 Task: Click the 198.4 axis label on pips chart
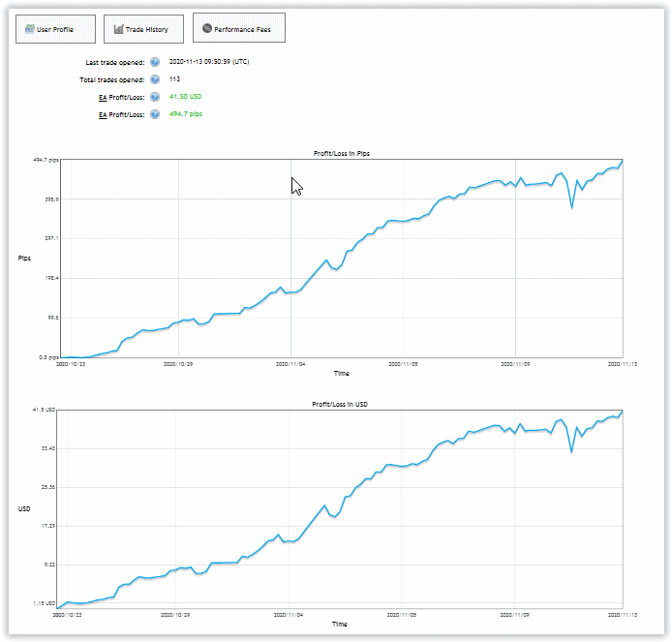pyautogui.click(x=52, y=278)
